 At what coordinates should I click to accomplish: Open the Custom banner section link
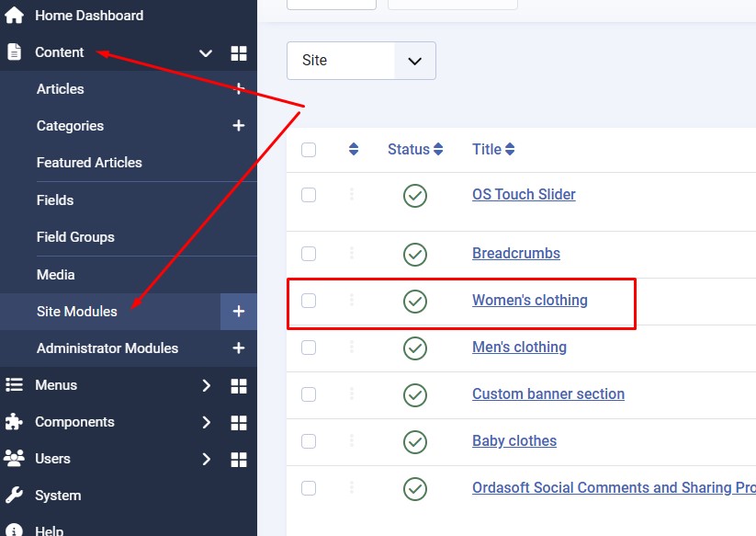click(548, 394)
